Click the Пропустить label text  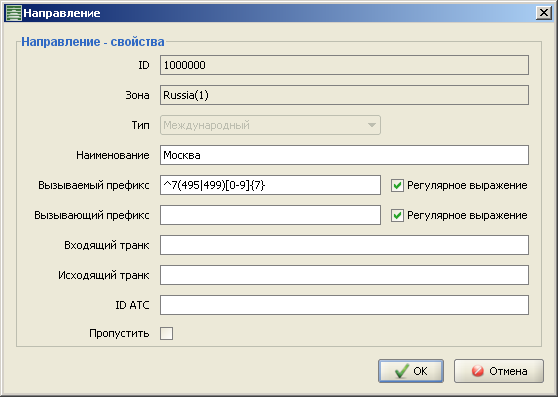(x=119, y=333)
